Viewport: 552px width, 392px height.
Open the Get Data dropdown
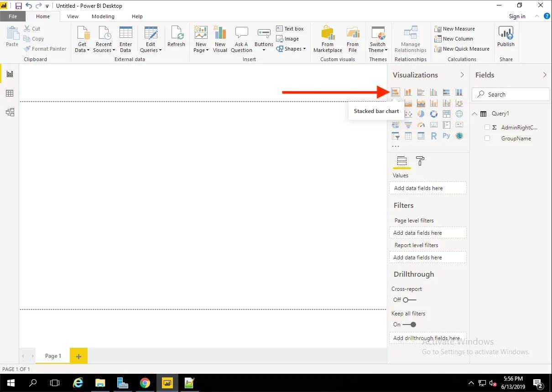pyautogui.click(x=82, y=47)
